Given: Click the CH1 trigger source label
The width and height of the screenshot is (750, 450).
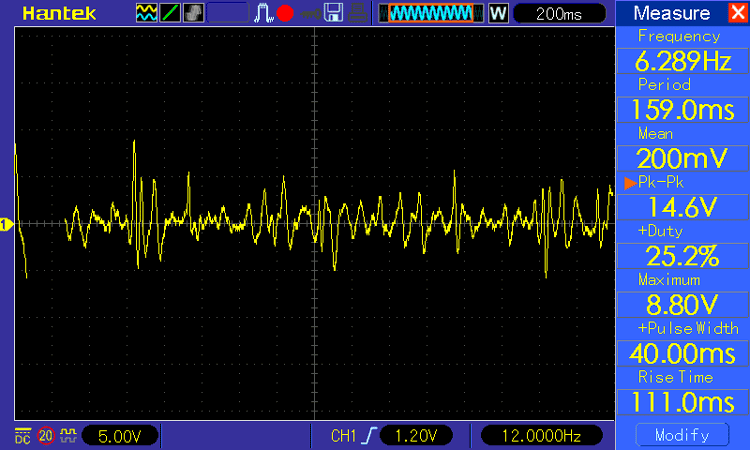Looking at the screenshot, I should click(x=343, y=436).
